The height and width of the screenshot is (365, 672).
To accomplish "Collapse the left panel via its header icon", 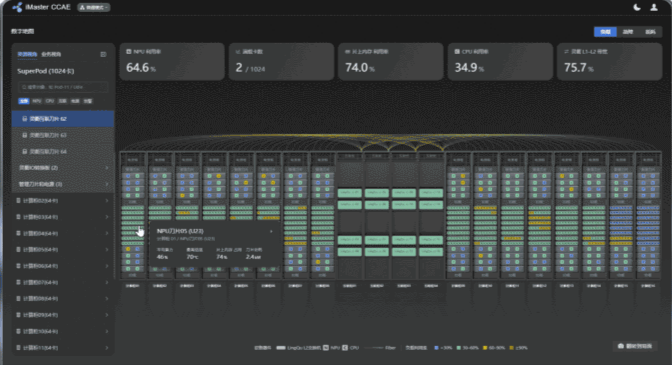I will [103, 54].
